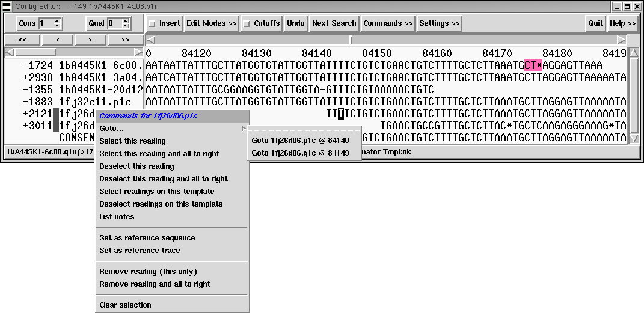The height and width of the screenshot is (313, 644).
Task: Open the Edit Modes dropdown menu
Action: (211, 23)
